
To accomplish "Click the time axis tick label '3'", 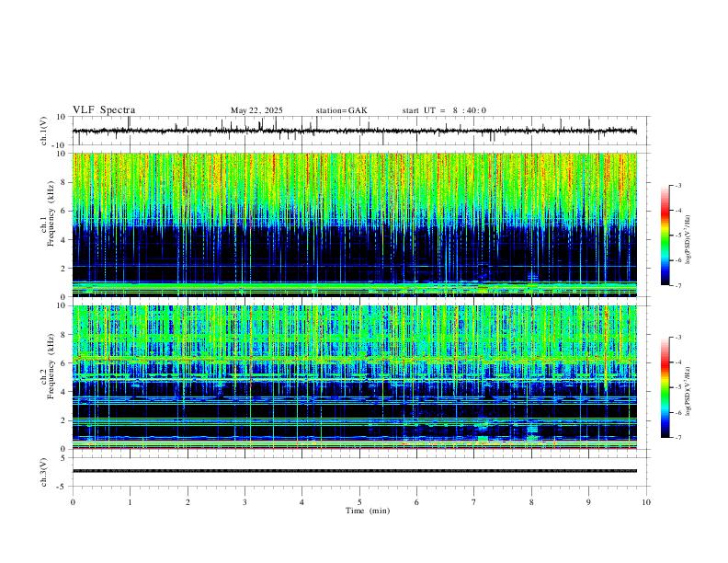I will coord(245,502).
